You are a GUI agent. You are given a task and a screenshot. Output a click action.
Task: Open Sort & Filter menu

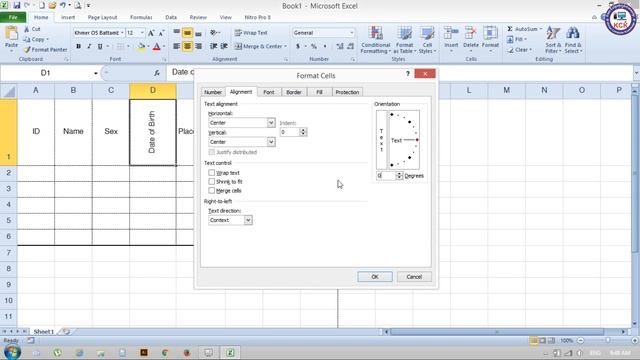pos(553,40)
